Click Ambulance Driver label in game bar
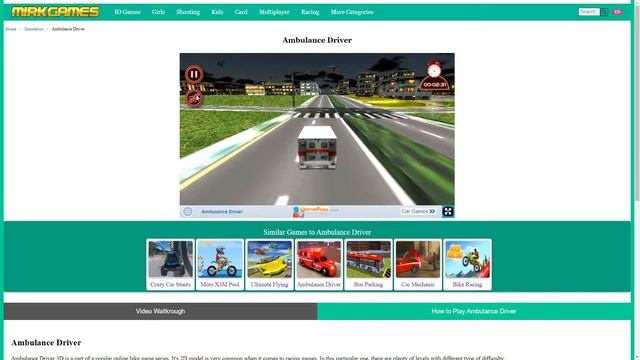The width and height of the screenshot is (640, 360). tap(222, 211)
